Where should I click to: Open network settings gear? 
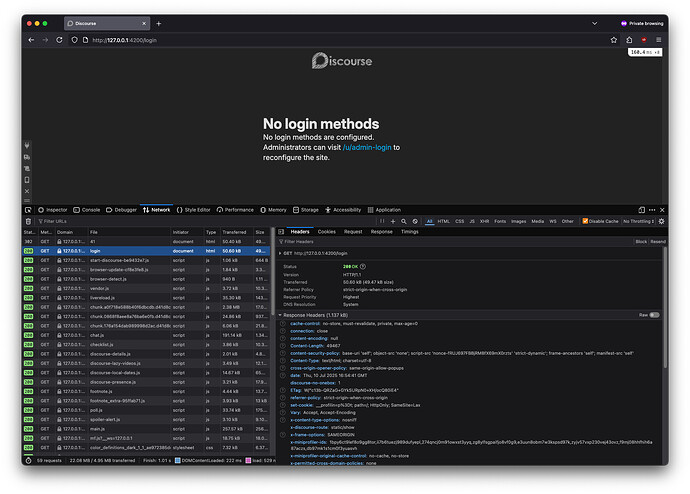(661, 221)
